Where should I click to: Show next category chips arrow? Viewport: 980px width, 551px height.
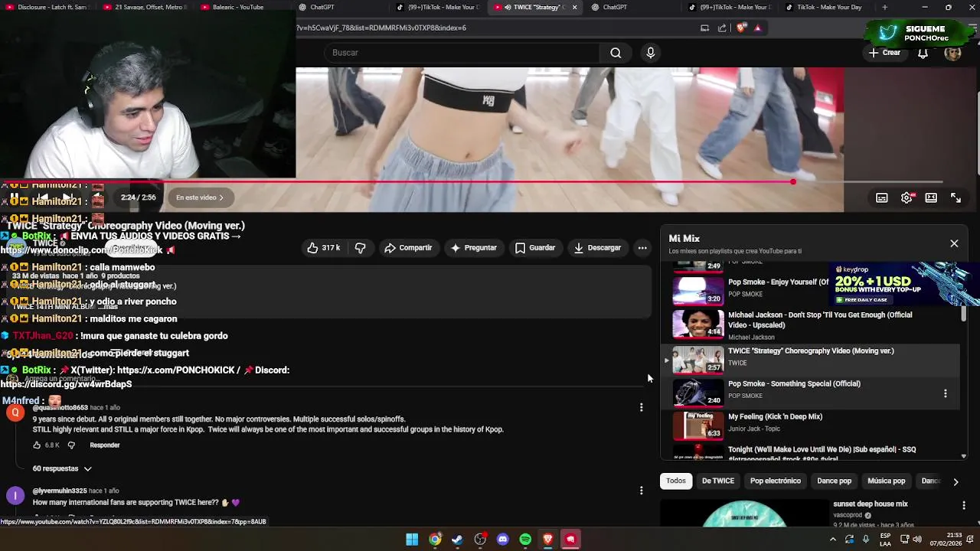click(955, 481)
